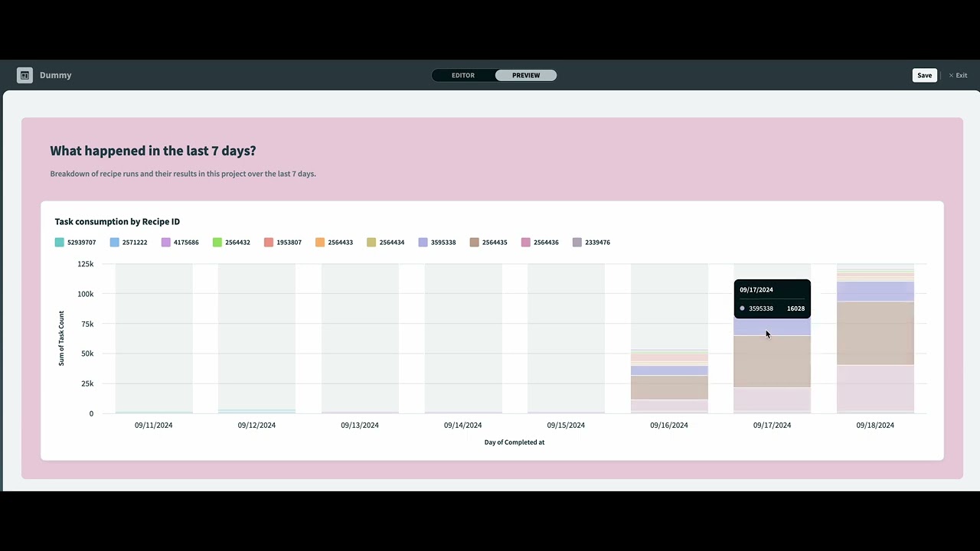This screenshot has width=980, height=551.
Task: Click the 09/13/2024 axis label
Action: 360,425
